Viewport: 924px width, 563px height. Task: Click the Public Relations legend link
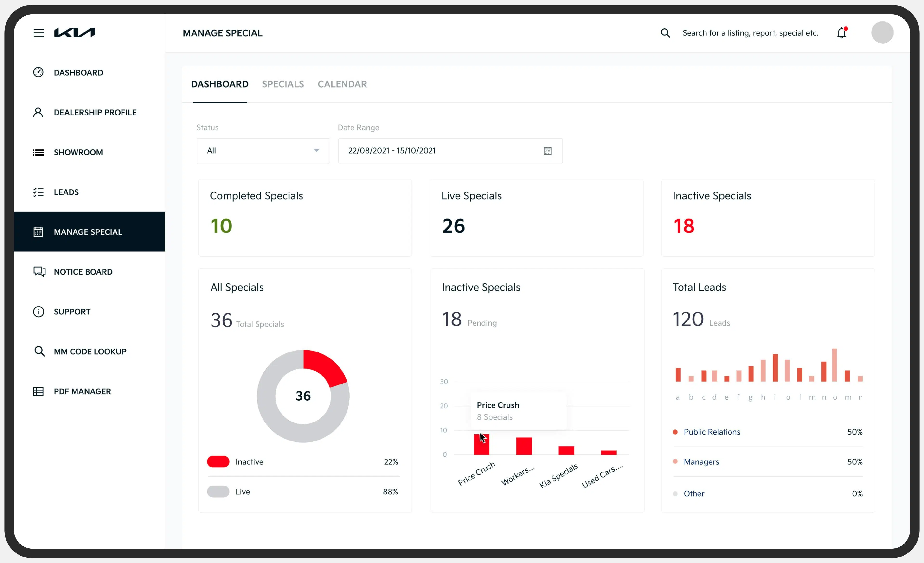[712, 432]
